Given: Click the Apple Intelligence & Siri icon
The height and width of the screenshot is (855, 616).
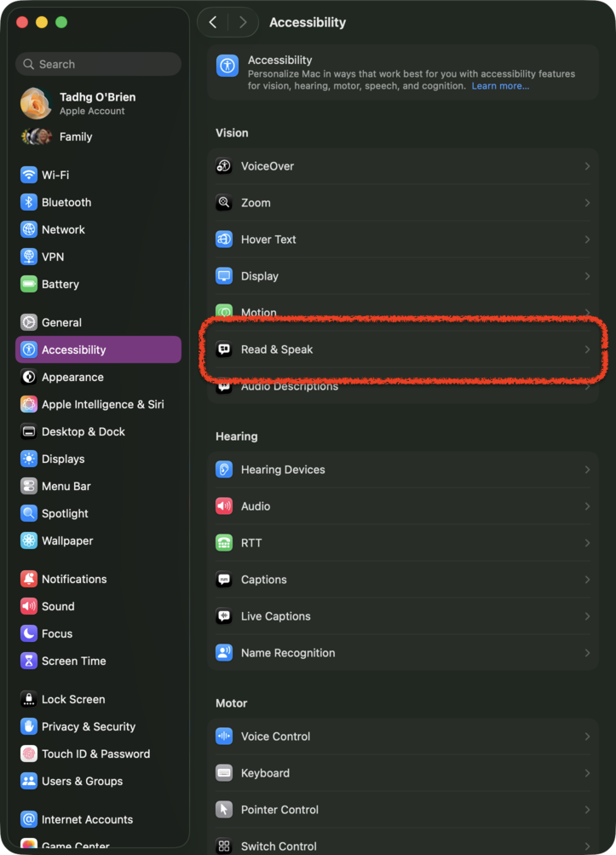Looking at the screenshot, I should [29, 404].
